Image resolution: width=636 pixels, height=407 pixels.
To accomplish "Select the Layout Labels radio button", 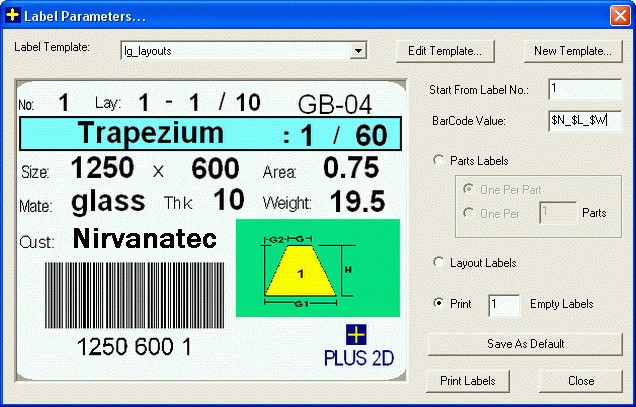I will pos(438,262).
